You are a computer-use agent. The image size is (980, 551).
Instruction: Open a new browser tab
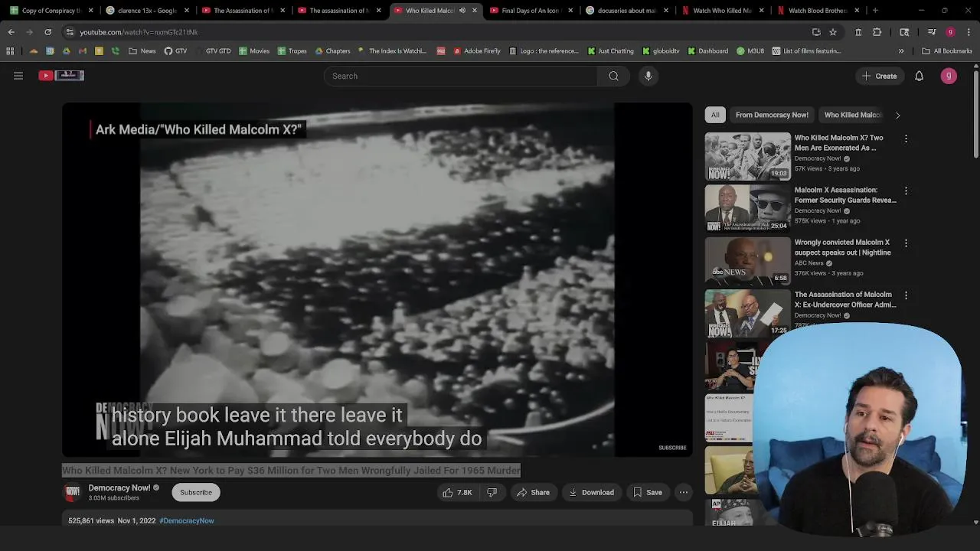point(875,11)
